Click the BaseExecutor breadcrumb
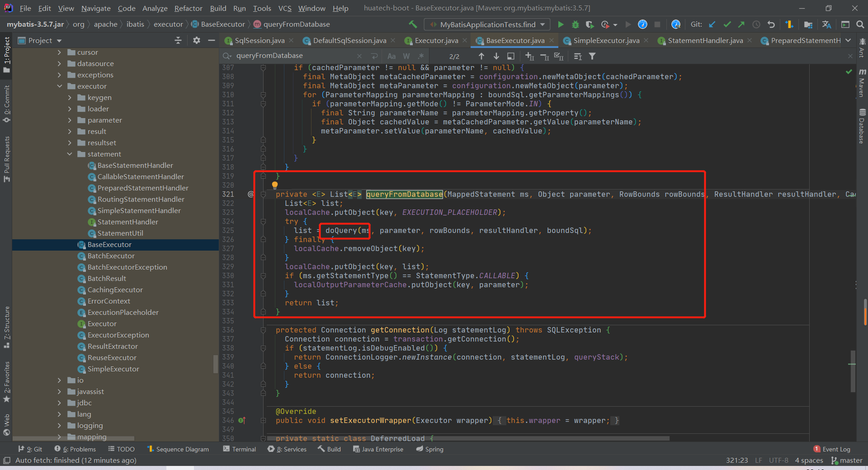 click(218, 24)
